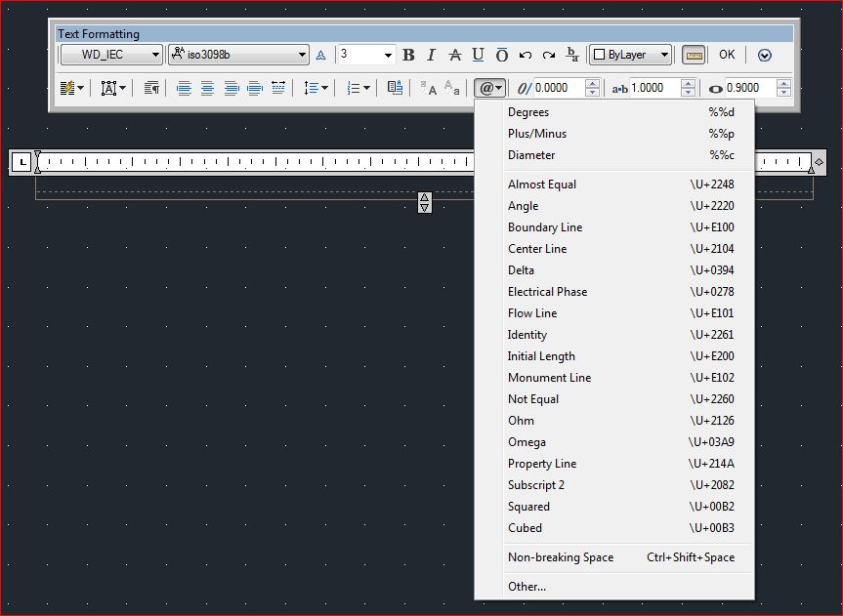
Task: Apply overline formatting
Action: coord(501,55)
